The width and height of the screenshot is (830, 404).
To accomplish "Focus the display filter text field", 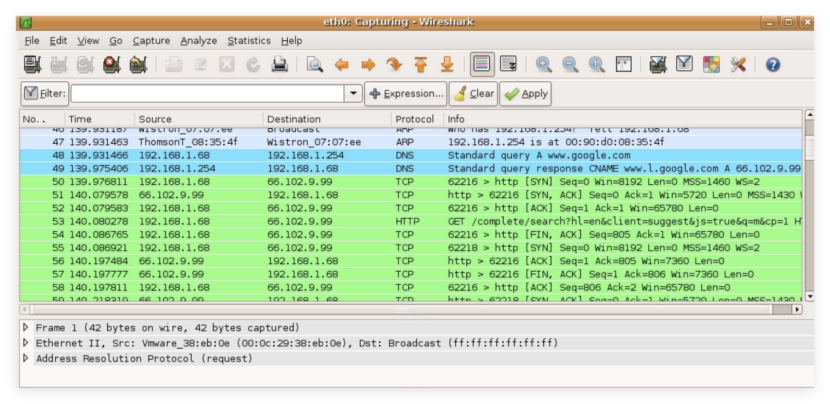I will click(x=208, y=94).
